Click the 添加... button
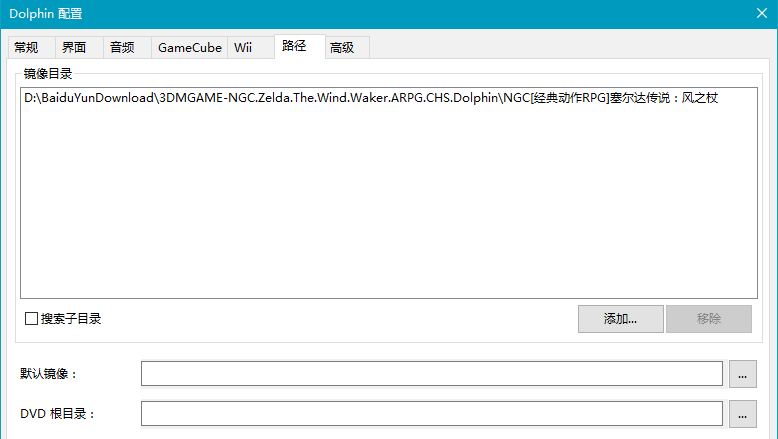This screenshot has height=439, width=778. point(620,318)
